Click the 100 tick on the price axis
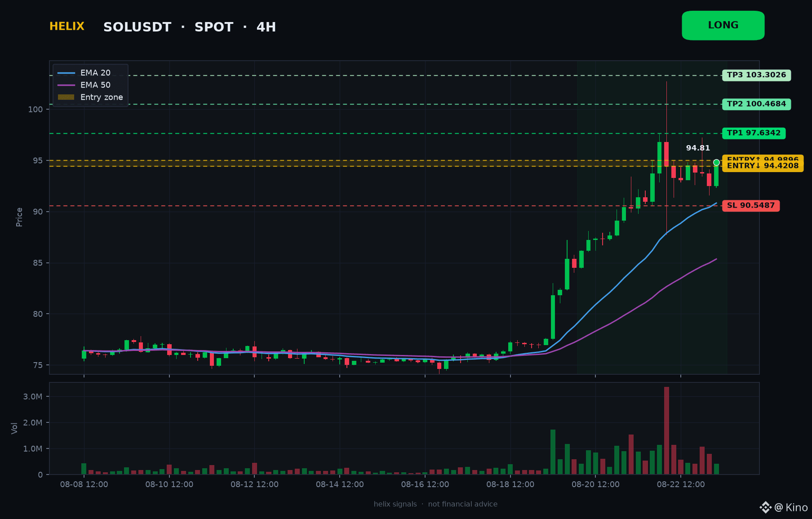The width and height of the screenshot is (812, 519). pyautogui.click(x=35, y=109)
